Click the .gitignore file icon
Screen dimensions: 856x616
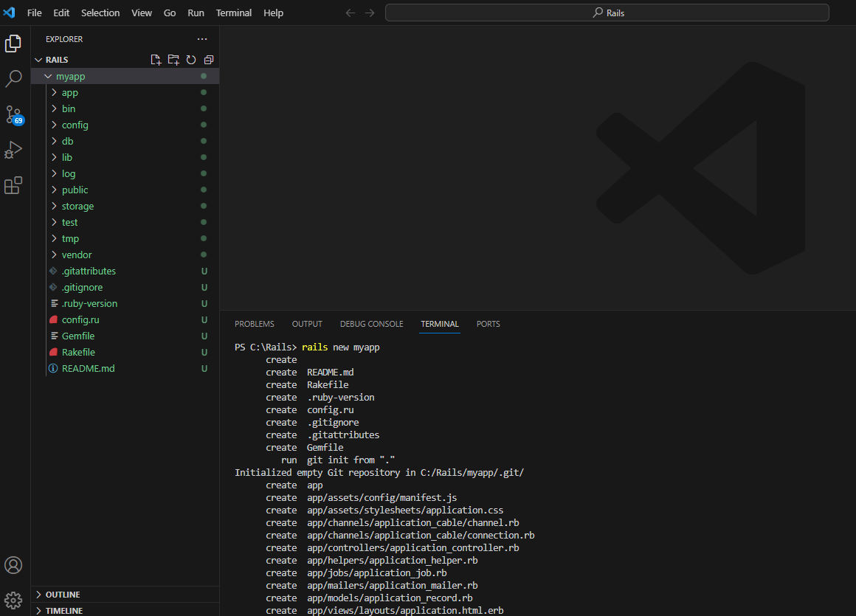[53, 288]
